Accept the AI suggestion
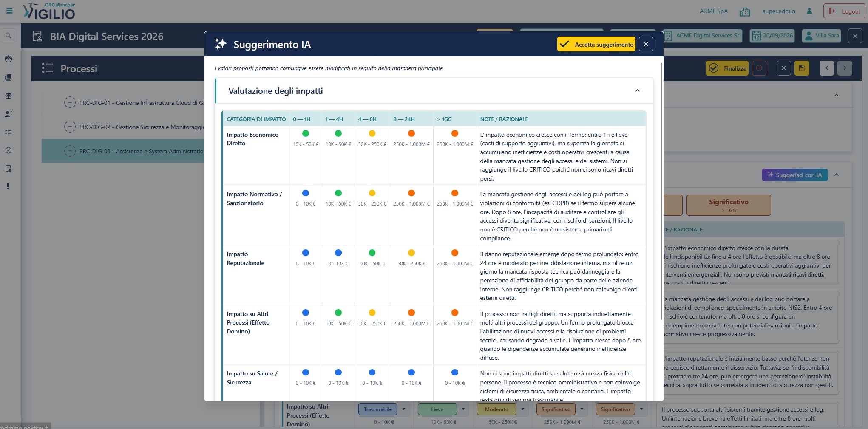Screen dimensions: 868x429 [x=596, y=44]
